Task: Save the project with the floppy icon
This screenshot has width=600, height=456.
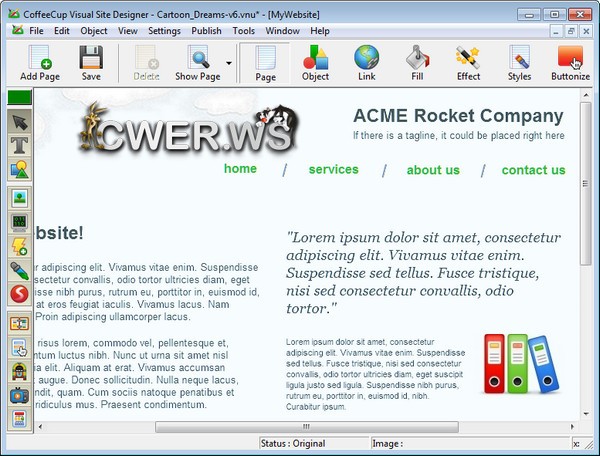Action: (91, 64)
